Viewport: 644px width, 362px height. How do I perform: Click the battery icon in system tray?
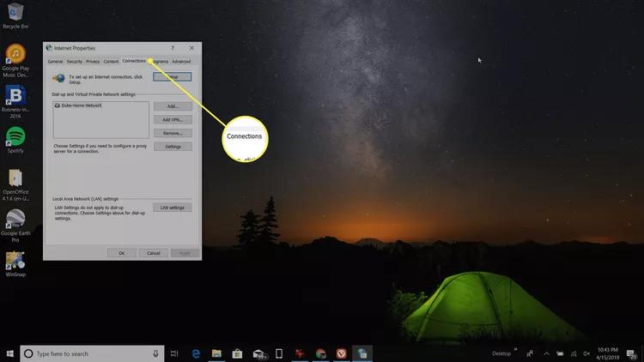pos(560,353)
